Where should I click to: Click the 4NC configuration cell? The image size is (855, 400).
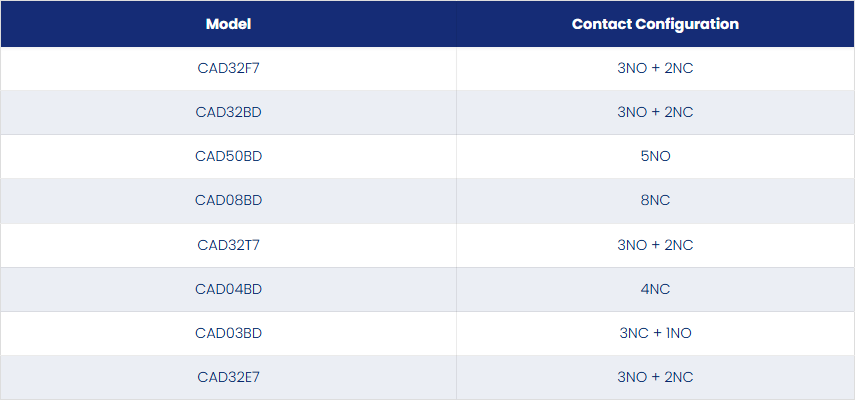pyautogui.click(x=655, y=289)
